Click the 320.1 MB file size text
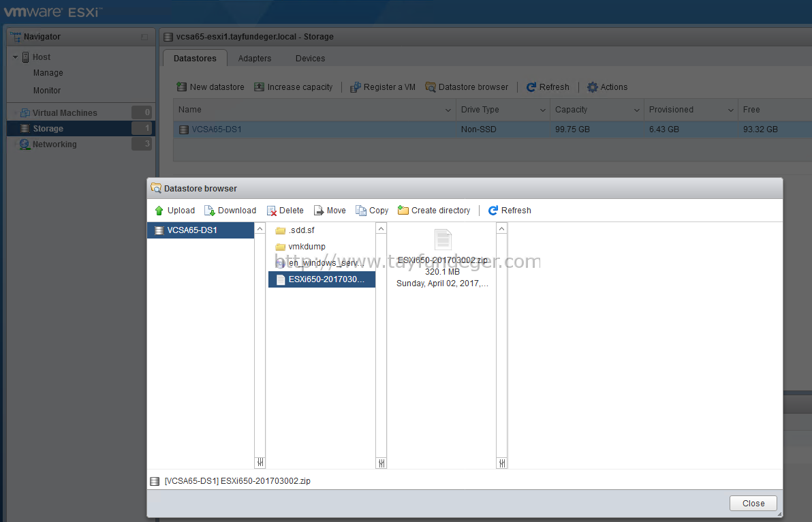The height and width of the screenshot is (522, 812). pyautogui.click(x=442, y=272)
